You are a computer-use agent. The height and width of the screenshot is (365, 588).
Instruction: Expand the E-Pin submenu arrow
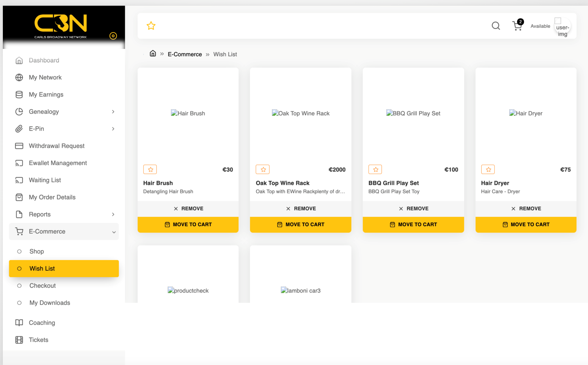coord(113,129)
